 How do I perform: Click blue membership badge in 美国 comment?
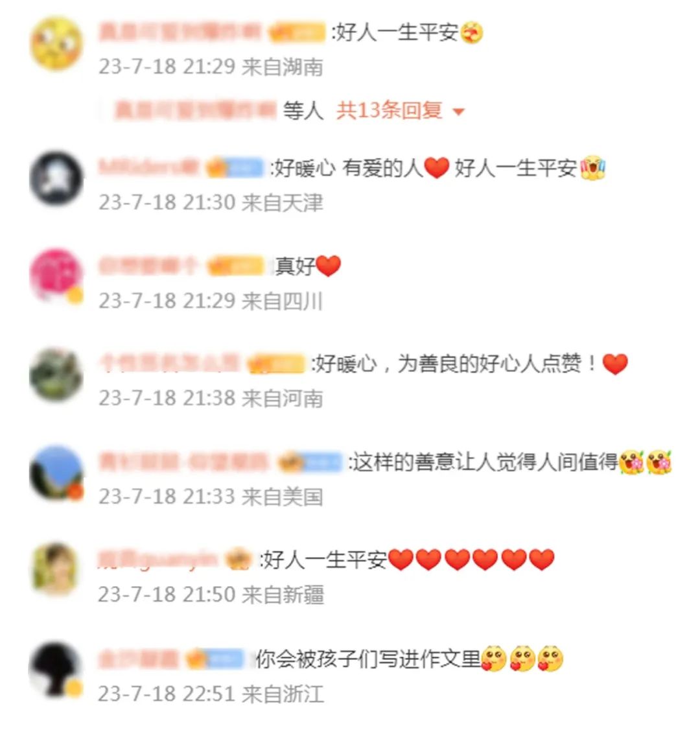coord(309,462)
